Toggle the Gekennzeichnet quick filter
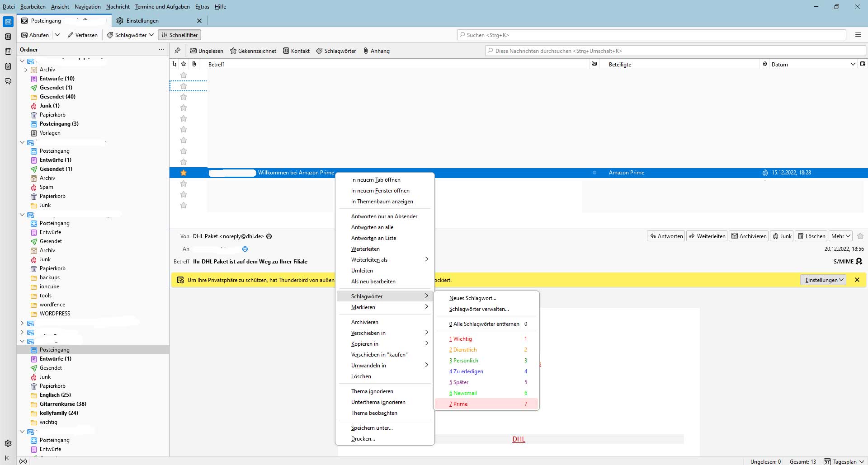Screen dimensions: 868x465 pyautogui.click(x=253, y=51)
